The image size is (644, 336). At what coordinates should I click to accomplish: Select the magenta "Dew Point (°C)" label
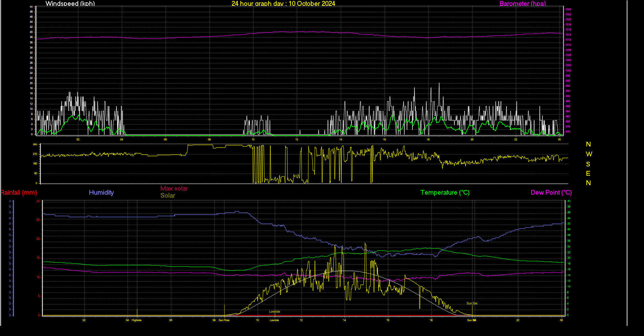pos(551,193)
